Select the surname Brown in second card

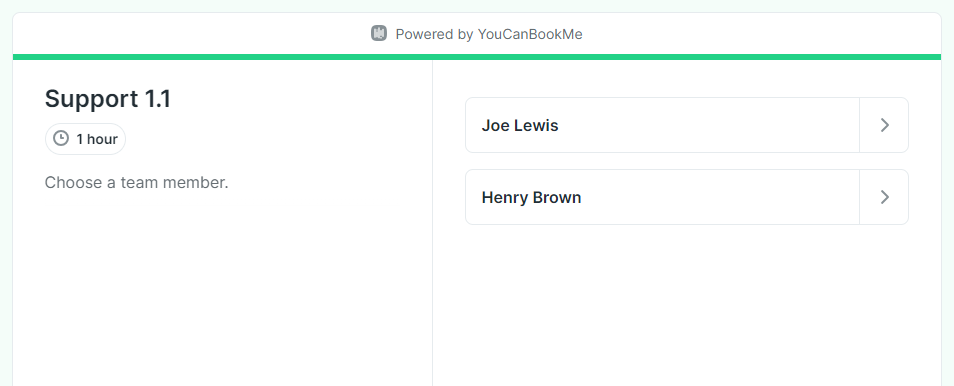point(557,197)
